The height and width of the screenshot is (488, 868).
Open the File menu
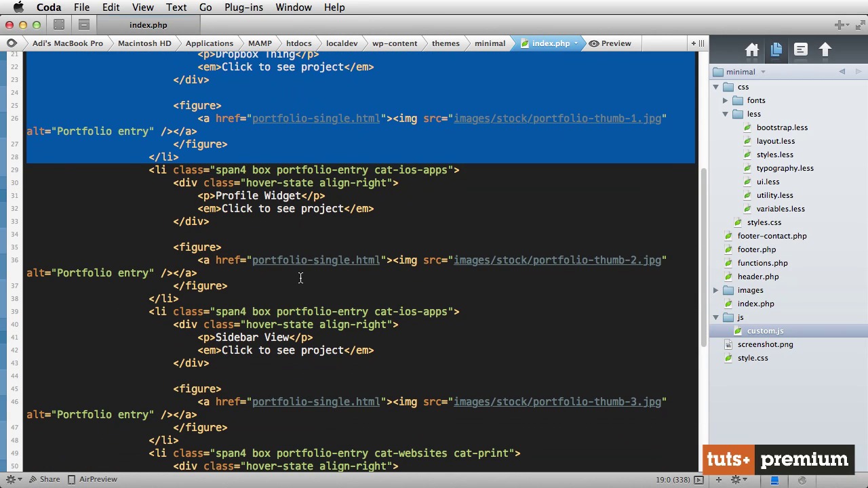(x=81, y=7)
